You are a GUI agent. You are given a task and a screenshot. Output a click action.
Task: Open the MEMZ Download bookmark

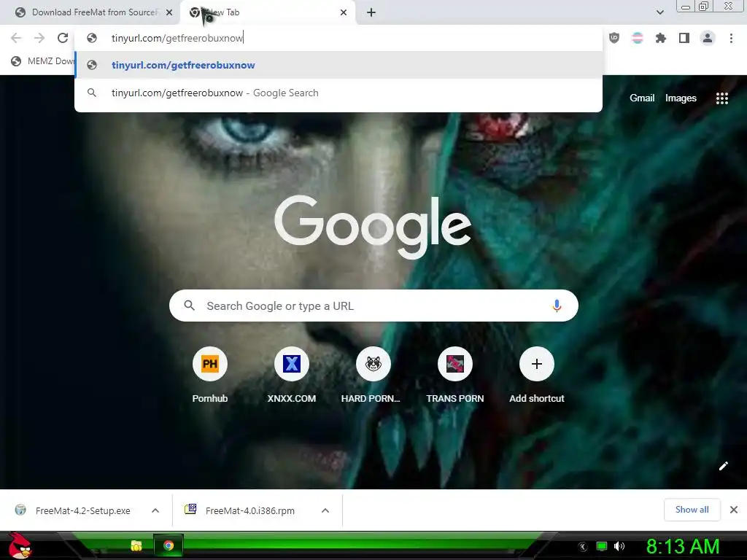click(43, 61)
